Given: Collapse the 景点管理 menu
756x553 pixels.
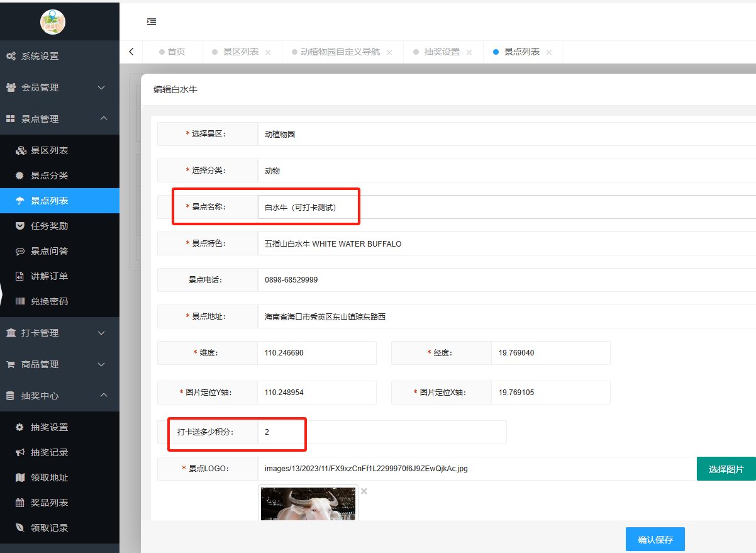Looking at the screenshot, I should [104, 118].
